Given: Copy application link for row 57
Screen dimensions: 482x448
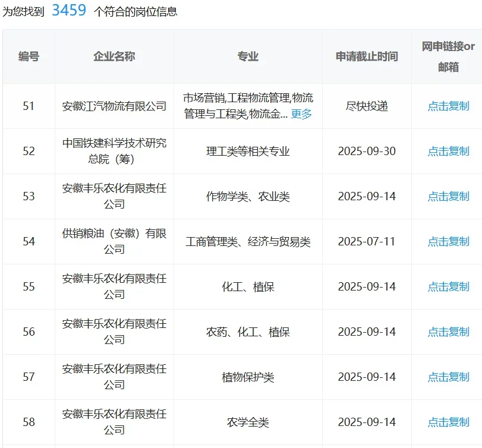Looking at the screenshot, I should coord(448,377).
